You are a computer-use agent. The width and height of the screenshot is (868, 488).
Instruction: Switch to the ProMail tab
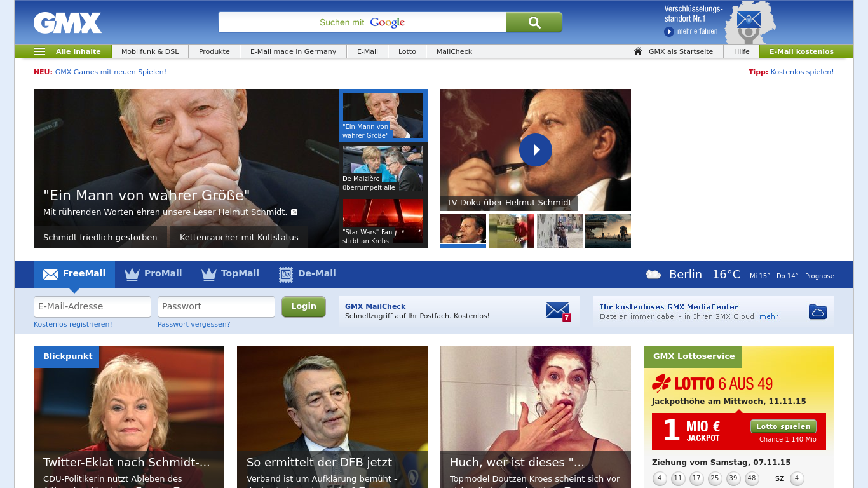click(153, 274)
